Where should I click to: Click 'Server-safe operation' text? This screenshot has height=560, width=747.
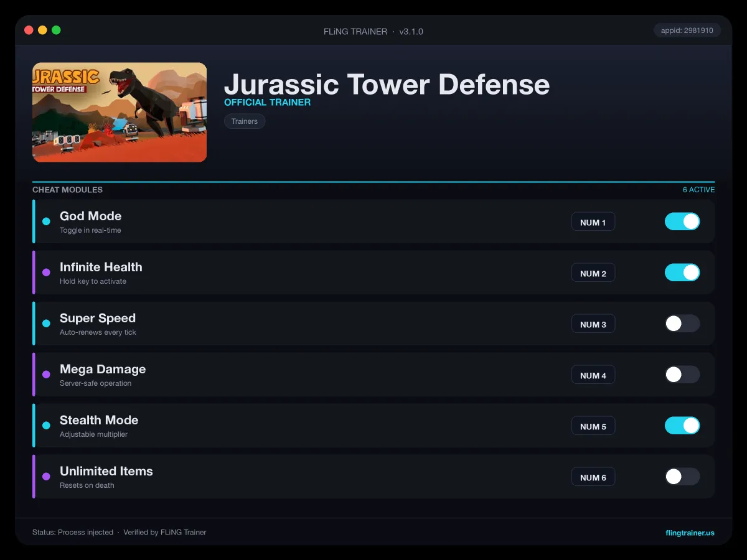(x=95, y=383)
